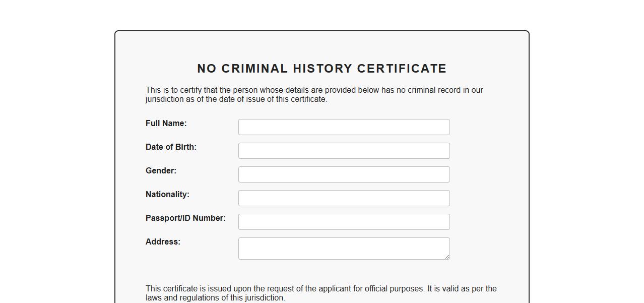Select the Gender input field
This screenshot has height=303, width=644.
[344, 174]
